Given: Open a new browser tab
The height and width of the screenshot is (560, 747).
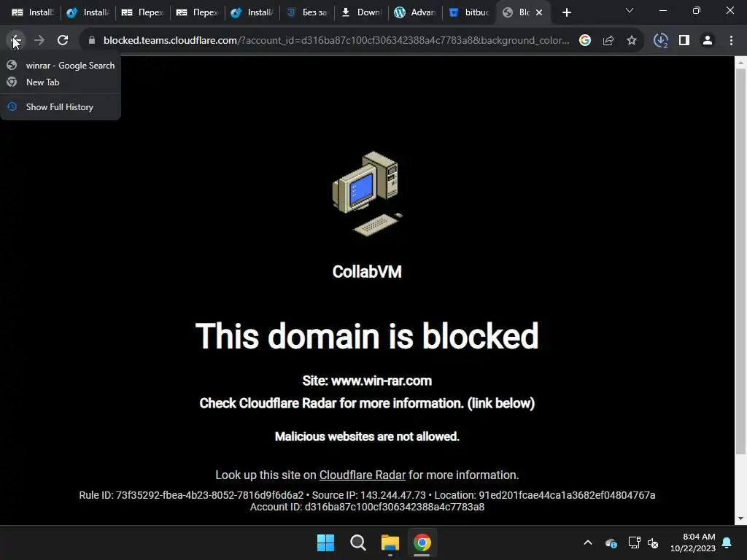Looking at the screenshot, I should 566,12.
